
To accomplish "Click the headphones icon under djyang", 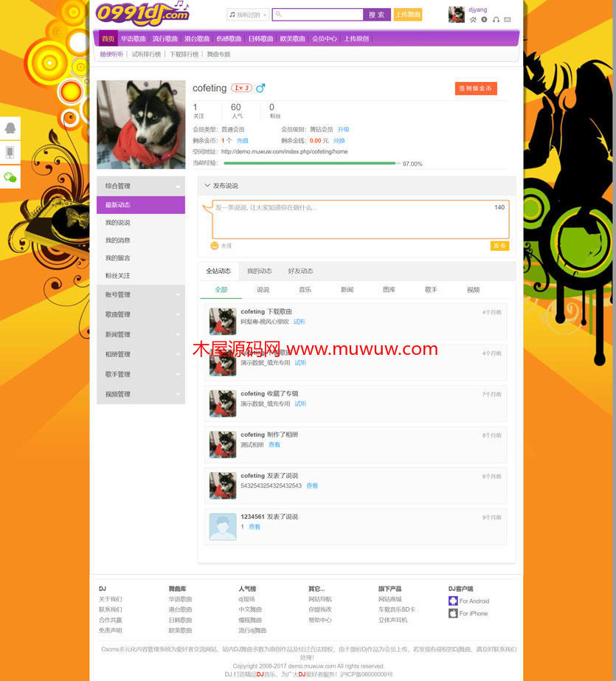I will pyautogui.click(x=496, y=20).
